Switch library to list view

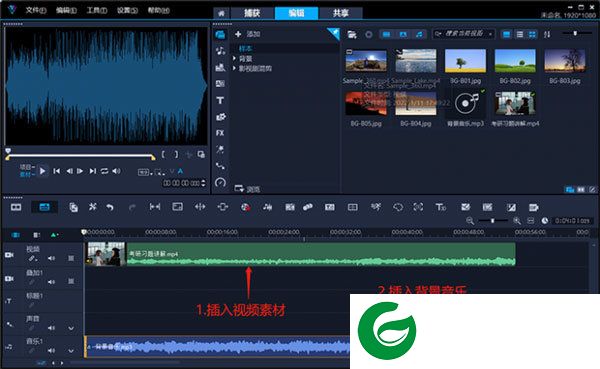pyautogui.click(x=520, y=34)
